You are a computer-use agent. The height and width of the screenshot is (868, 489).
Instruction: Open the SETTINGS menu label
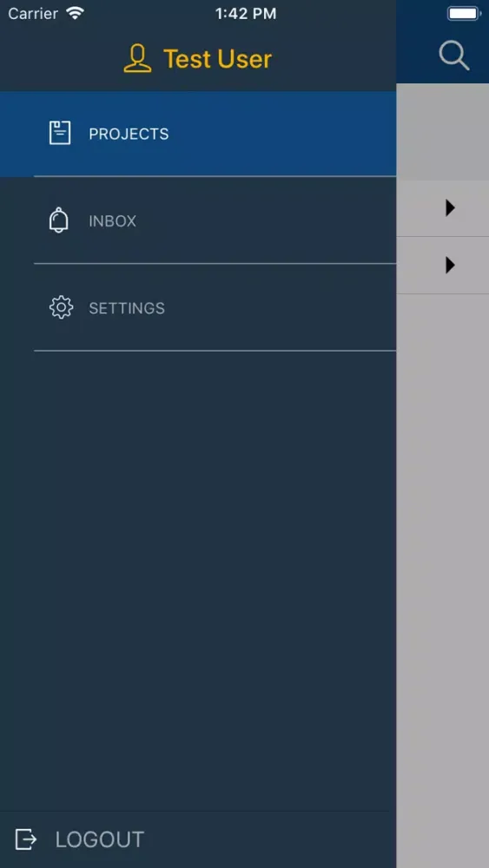127,308
